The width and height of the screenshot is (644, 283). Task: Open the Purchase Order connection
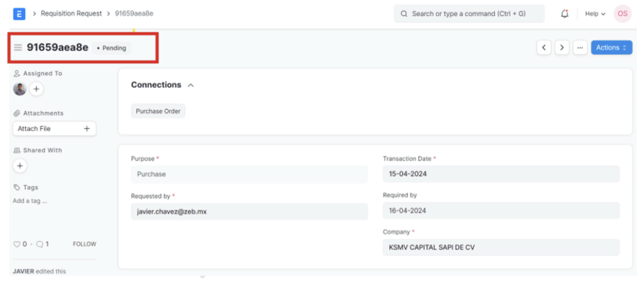(x=158, y=111)
